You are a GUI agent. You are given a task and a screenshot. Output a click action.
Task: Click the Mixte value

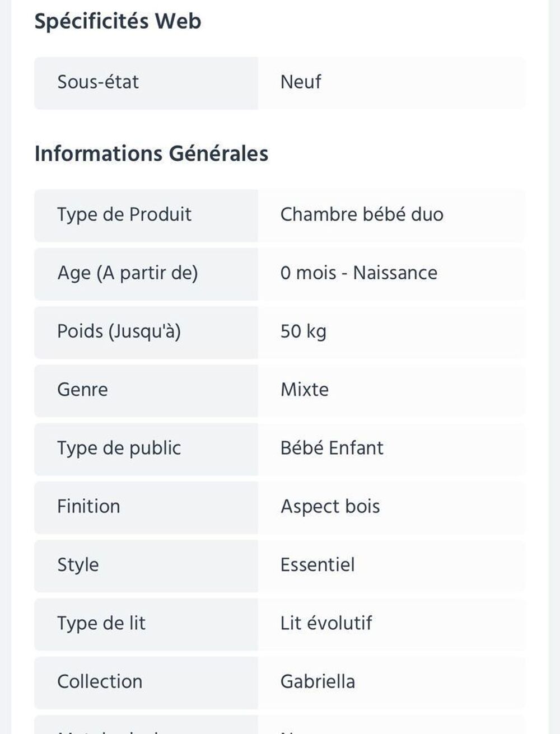[305, 390]
